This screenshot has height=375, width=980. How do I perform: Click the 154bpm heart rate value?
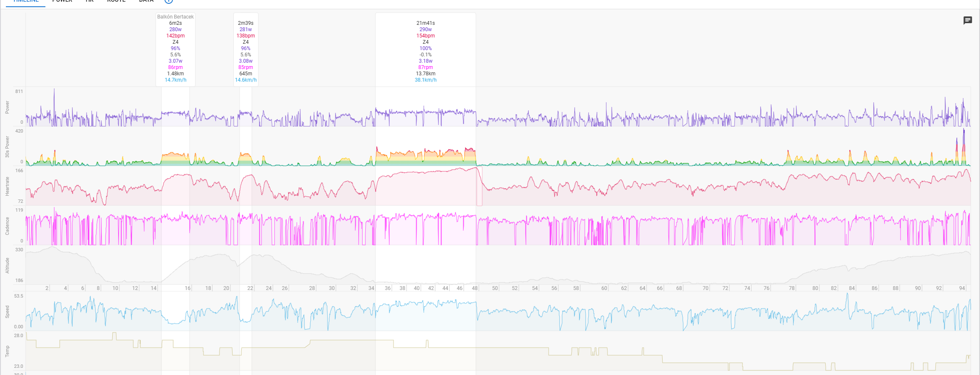click(x=425, y=36)
